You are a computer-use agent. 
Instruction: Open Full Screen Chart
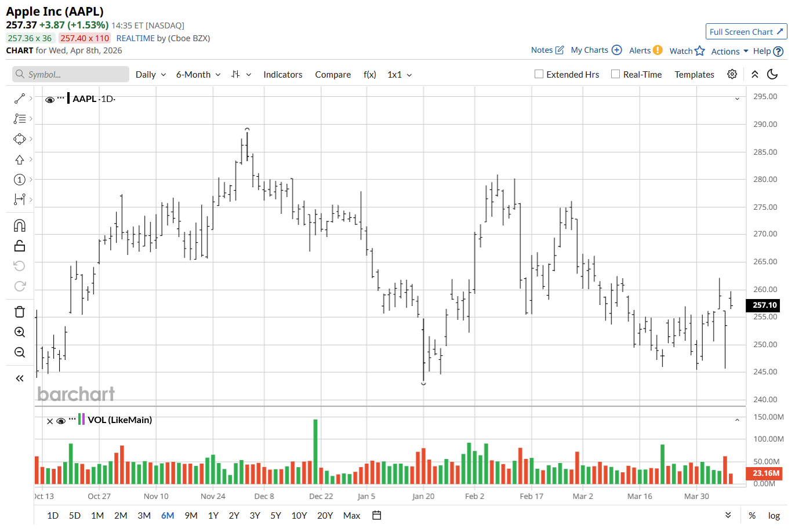click(x=746, y=32)
